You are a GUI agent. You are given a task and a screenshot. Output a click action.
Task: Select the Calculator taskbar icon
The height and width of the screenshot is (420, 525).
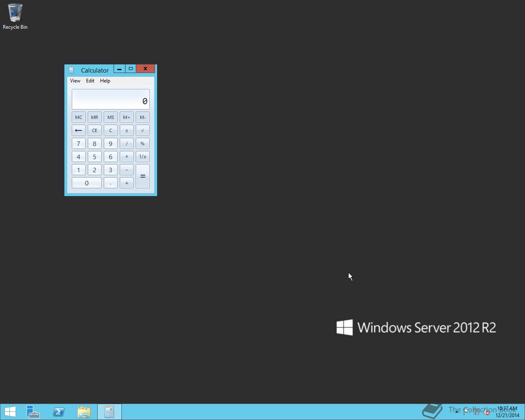tap(109, 412)
